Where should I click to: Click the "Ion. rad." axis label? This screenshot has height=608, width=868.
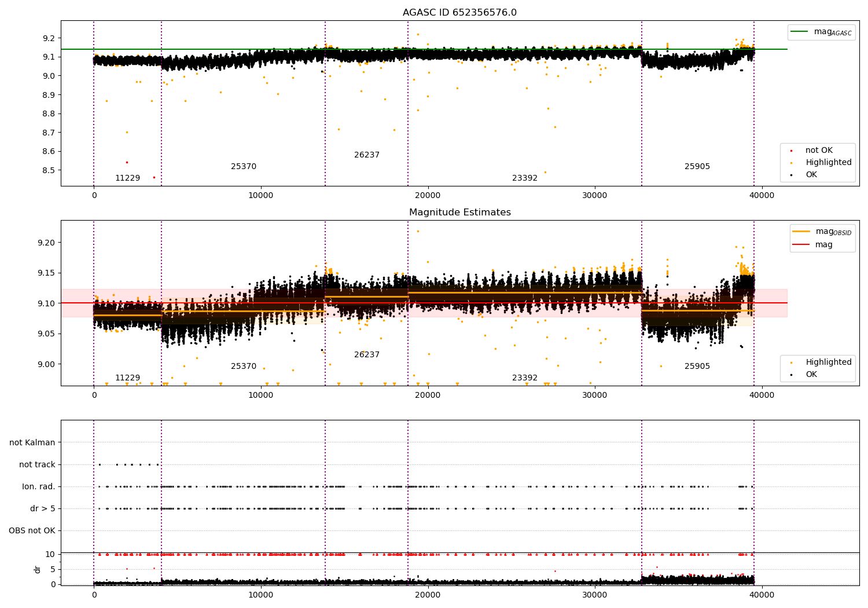(x=39, y=487)
